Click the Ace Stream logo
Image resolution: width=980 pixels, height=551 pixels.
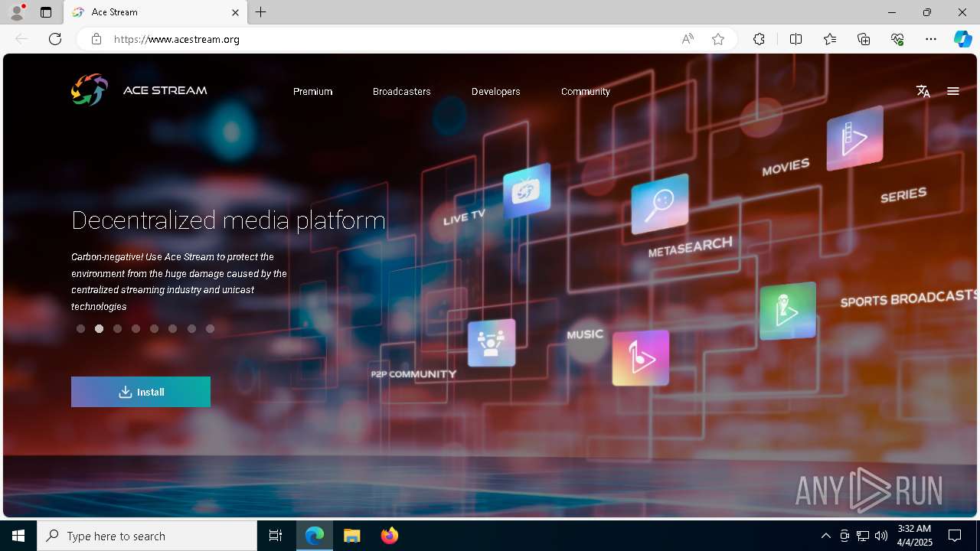pos(89,90)
